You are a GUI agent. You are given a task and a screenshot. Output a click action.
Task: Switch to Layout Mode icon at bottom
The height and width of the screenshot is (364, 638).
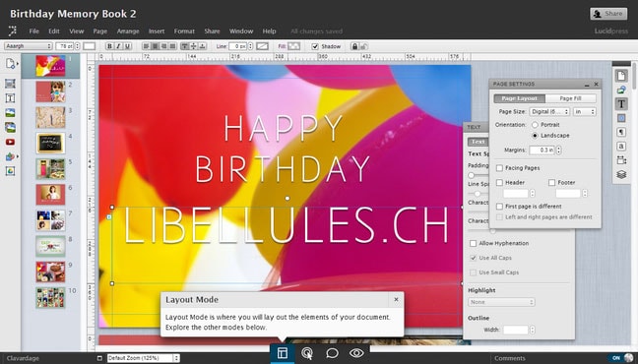click(282, 353)
